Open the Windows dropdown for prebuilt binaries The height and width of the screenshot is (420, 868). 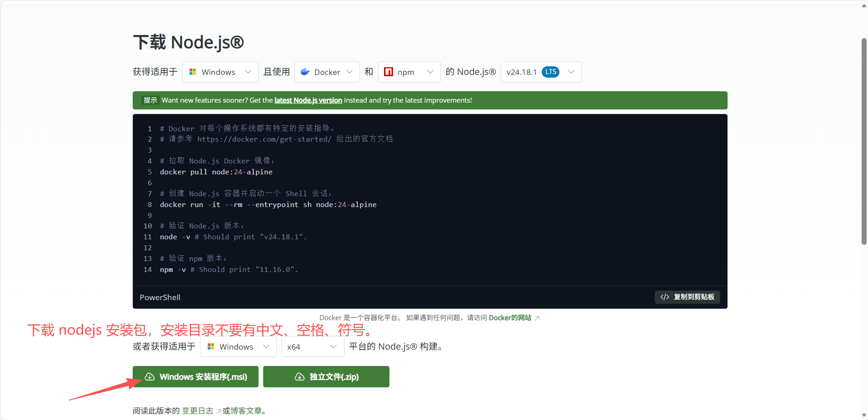[238, 346]
